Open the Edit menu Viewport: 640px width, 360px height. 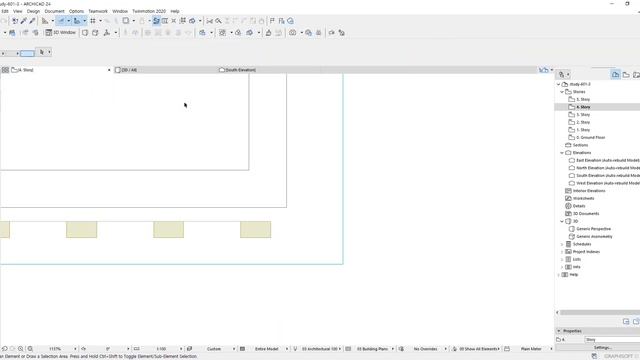tap(4, 11)
